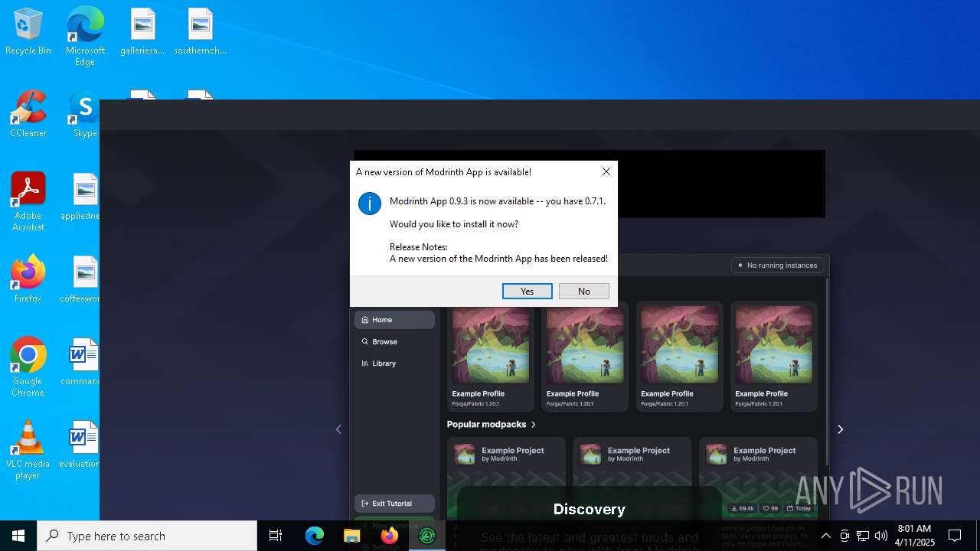Open the Recycle Bin desktop icon

click(28, 32)
